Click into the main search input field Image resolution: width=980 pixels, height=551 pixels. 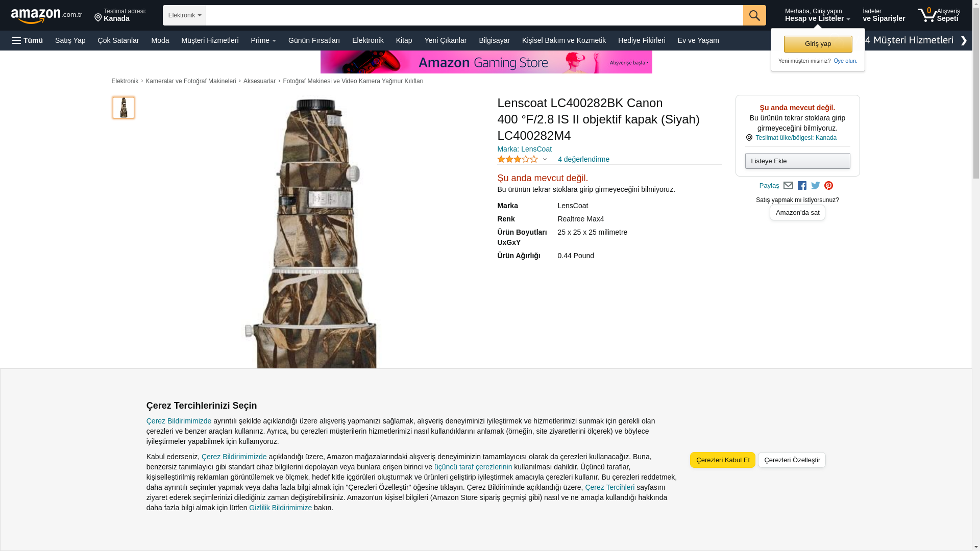474,15
